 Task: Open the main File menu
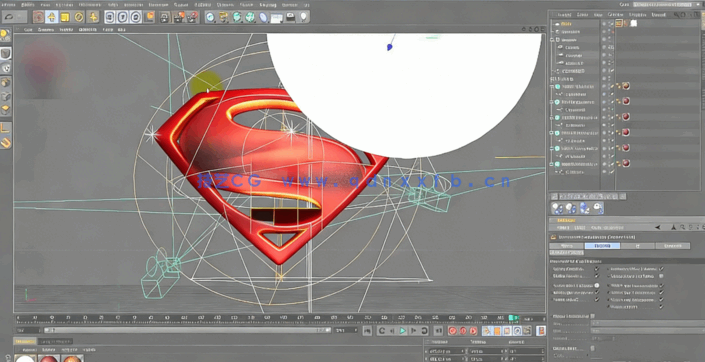click(9, 4)
